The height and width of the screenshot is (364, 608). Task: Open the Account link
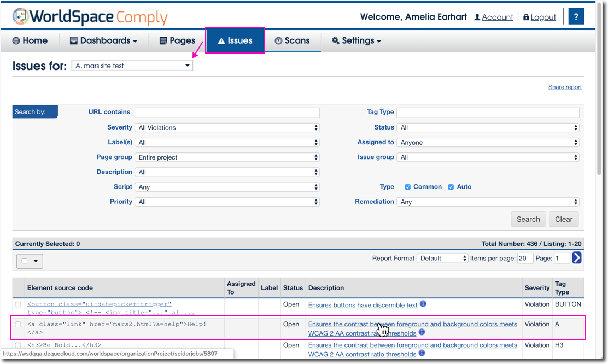tap(494, 17)
